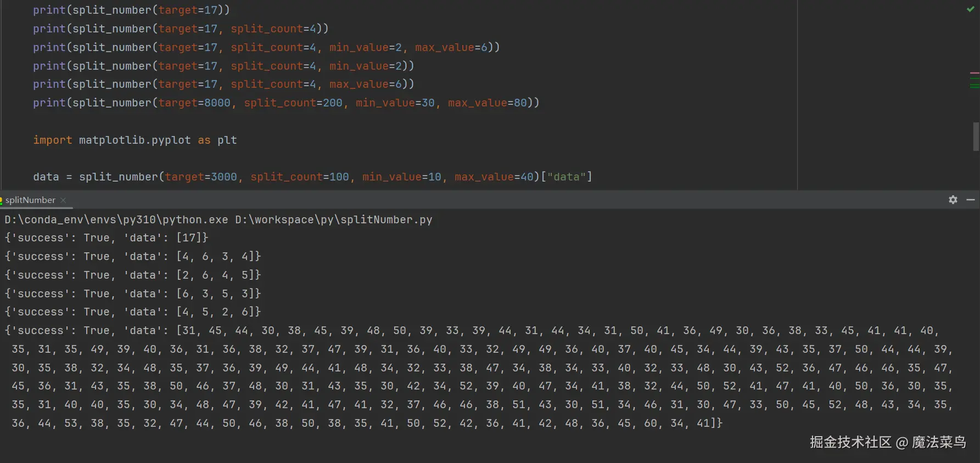980x463 pixels.
Task: Click the green inspection checkmark icon
Action: pyautogui.click(x=971, y=9)
